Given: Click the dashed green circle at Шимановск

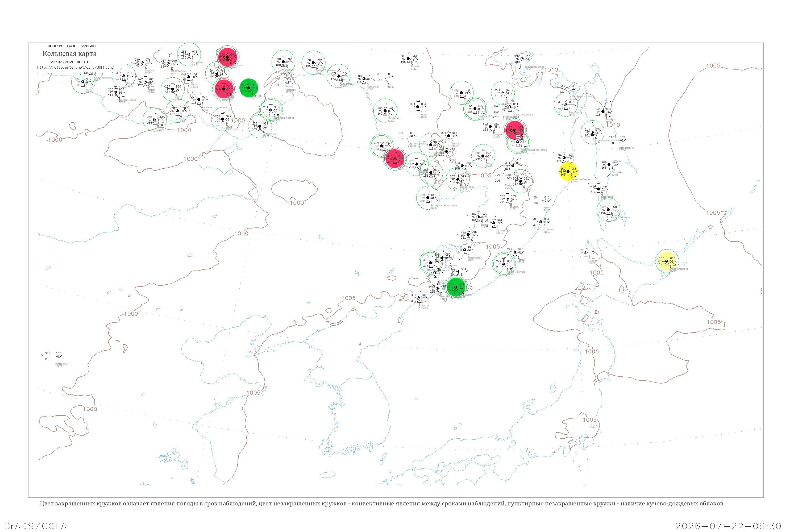Looking at the screenshot, I should 385,111.
